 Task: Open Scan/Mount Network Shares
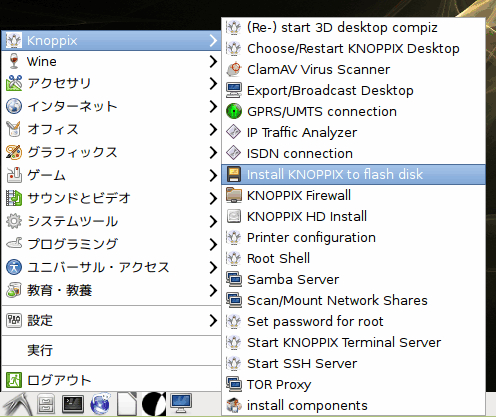pos(353,300)
